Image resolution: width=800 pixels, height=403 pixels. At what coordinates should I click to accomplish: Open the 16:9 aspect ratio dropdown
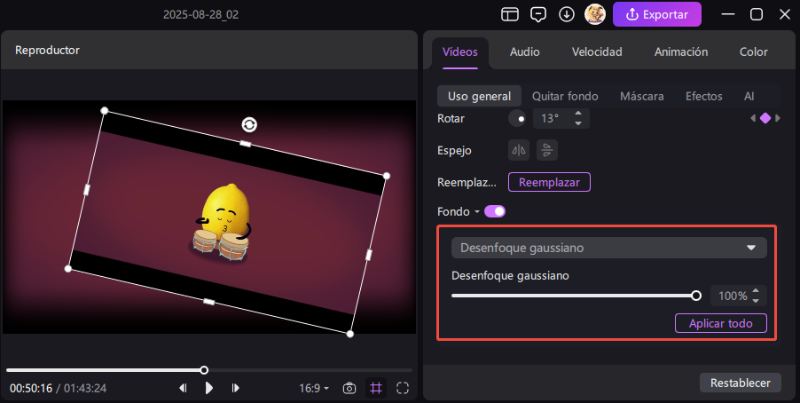click(x=313, y=388)
